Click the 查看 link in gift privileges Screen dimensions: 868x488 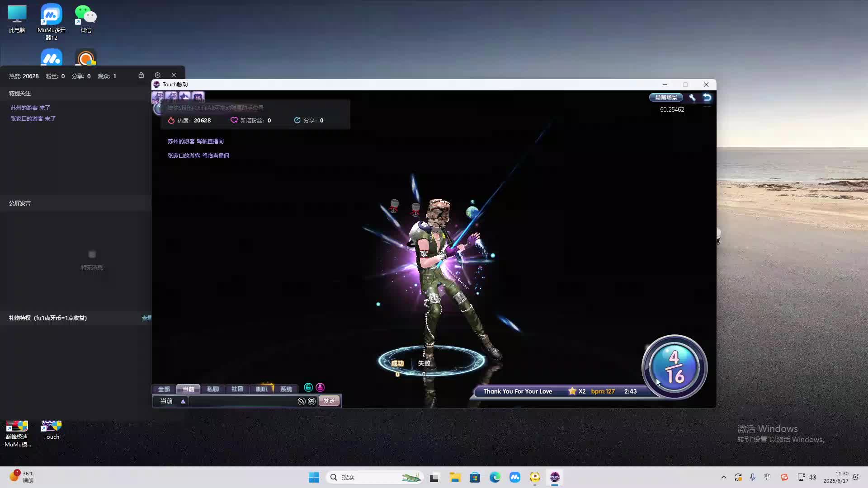(x=146, y=318)
